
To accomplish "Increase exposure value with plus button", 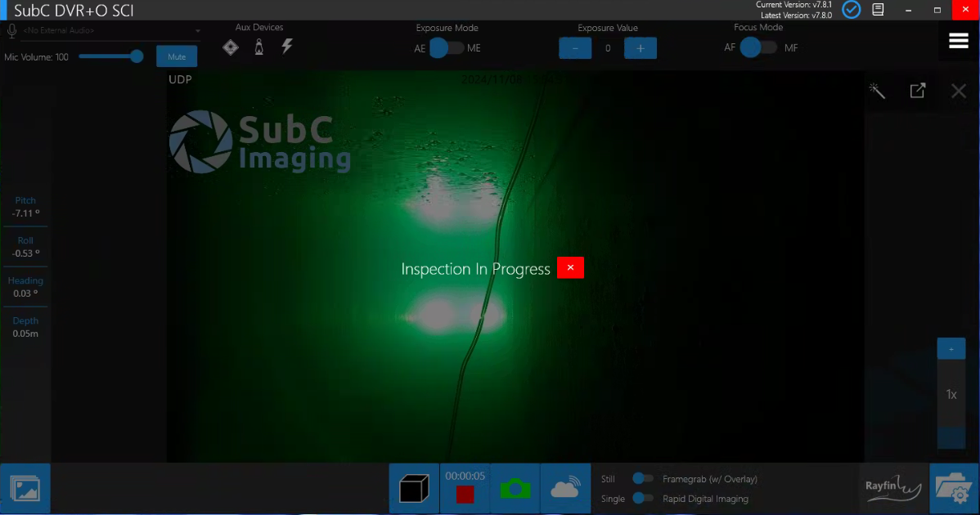I will [x=640, y=48].
